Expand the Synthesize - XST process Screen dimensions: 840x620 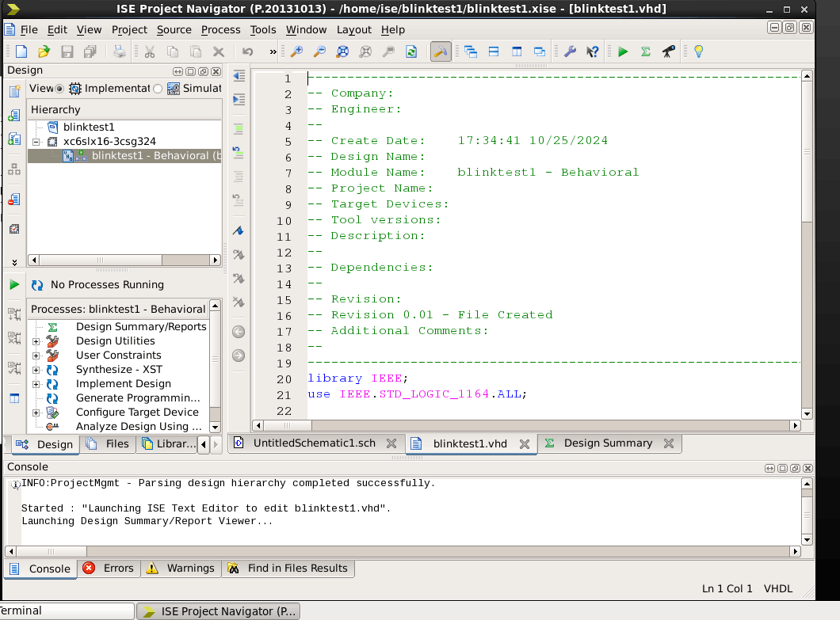pos(36,370)
